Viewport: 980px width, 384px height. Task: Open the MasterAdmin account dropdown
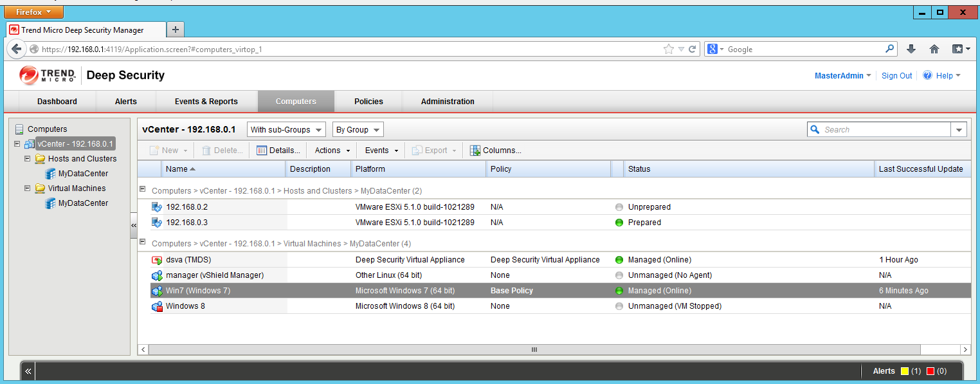[843, 76]
